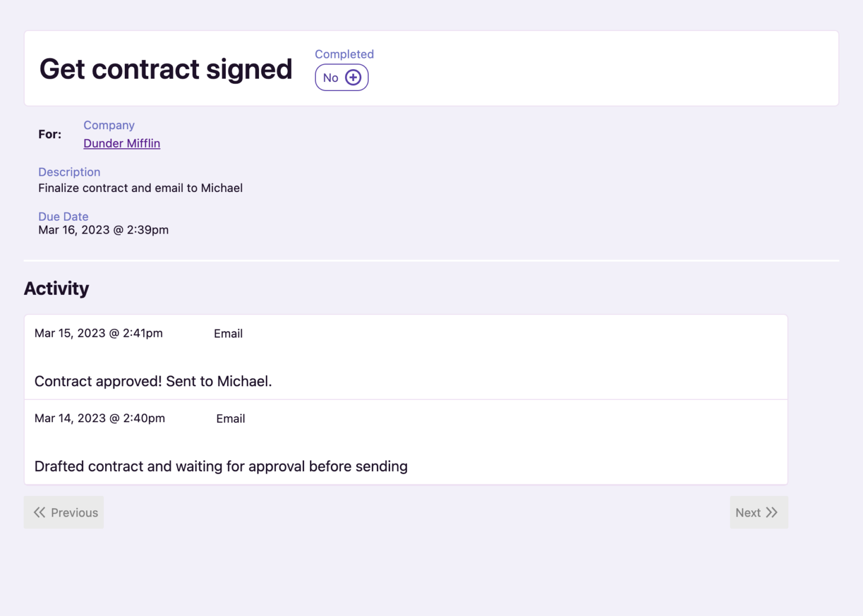Click Email type on Mar 14 activity
The height and width of the screenshot is (616, 863).
(x=230, y=419)
